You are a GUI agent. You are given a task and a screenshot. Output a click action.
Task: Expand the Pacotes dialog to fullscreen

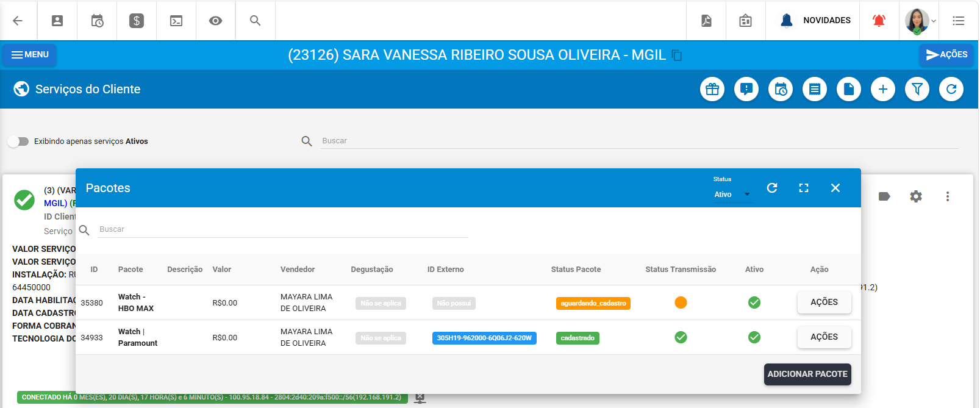[804, 188]
